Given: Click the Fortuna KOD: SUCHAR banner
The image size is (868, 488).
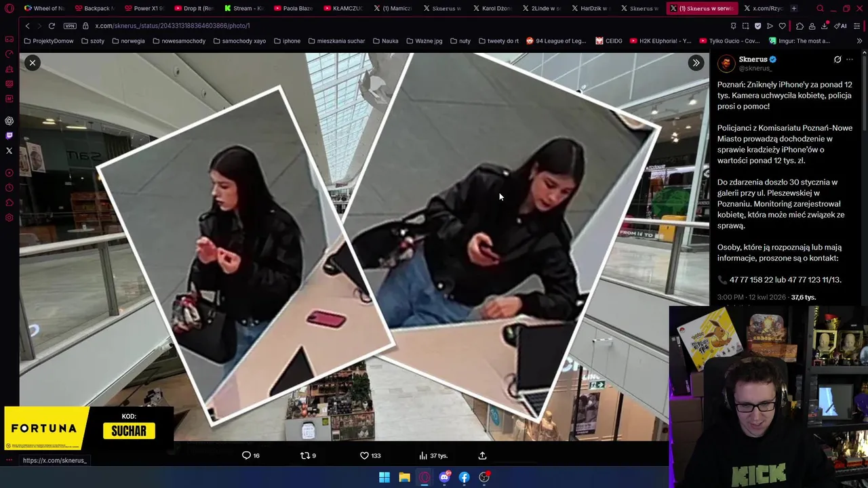Looking at the screenshot, I should (88, 428).
